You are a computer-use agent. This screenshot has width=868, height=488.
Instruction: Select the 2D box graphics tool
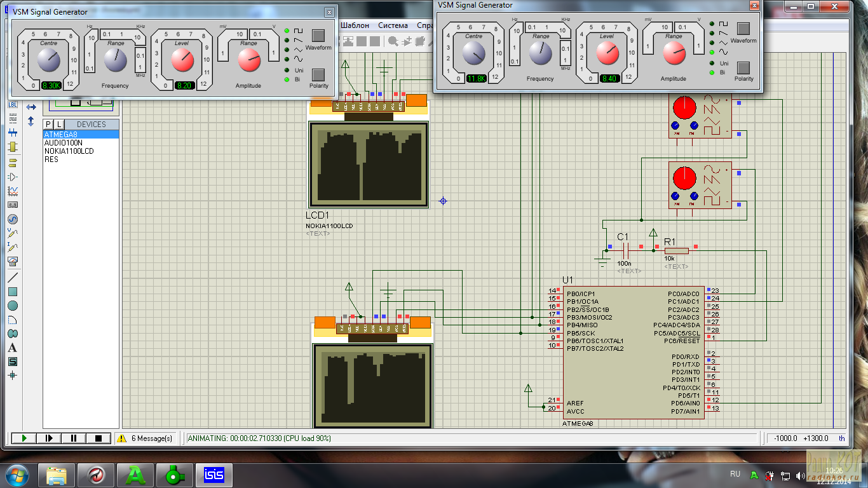(12, 292)
